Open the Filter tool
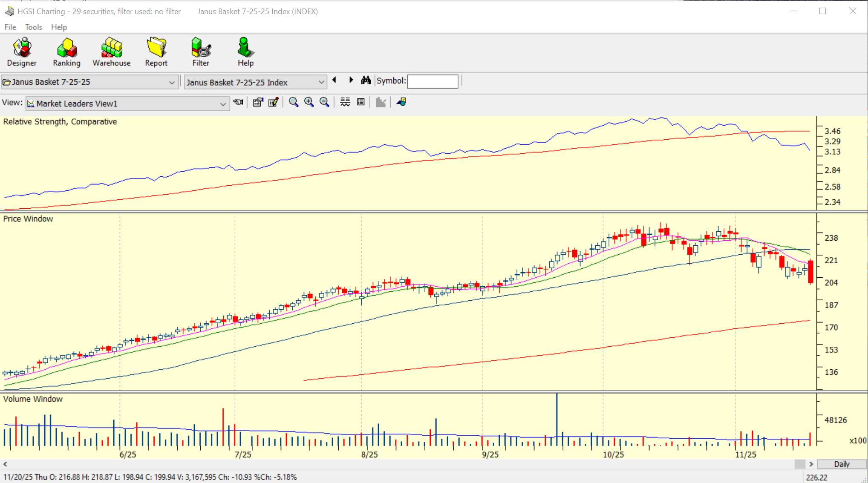 (x=200, y=52)
